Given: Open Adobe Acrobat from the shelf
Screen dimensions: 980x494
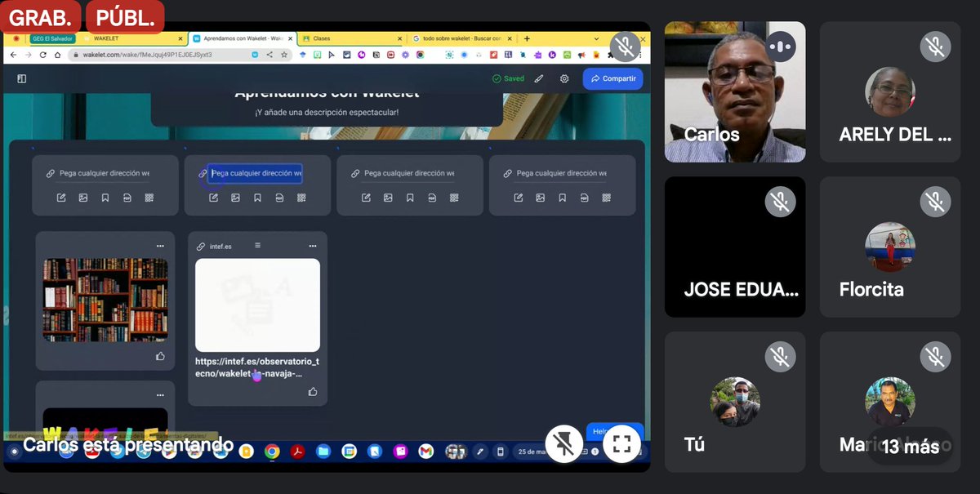Looking at the screenshot, I should (x=297, y=451).
